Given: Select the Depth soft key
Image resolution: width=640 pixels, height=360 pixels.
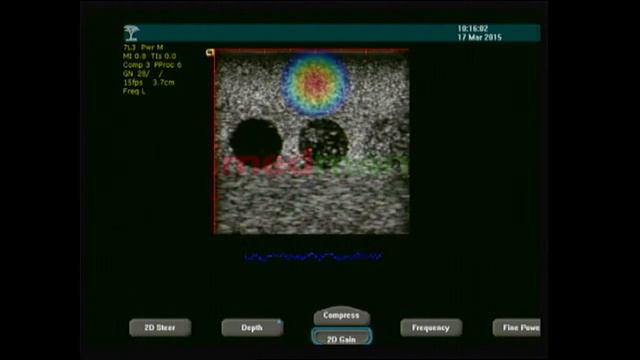Looking at the screenshot, I should tap(252, 327).
